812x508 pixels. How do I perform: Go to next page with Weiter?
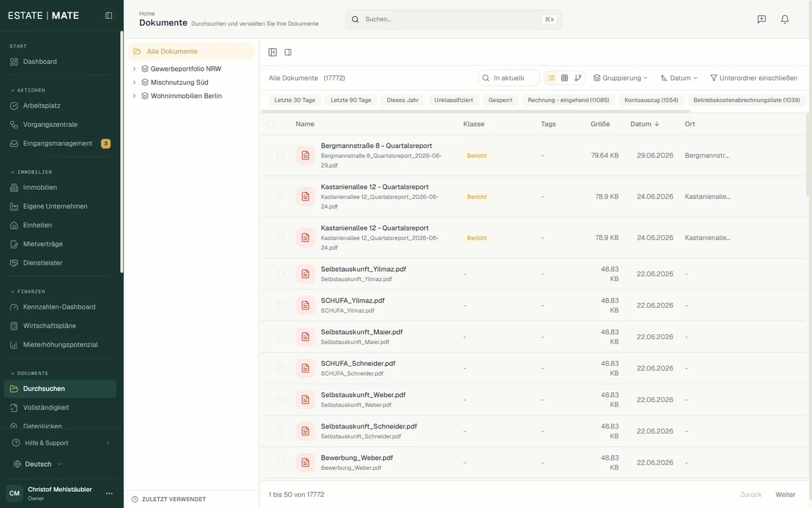coord(785,495)
